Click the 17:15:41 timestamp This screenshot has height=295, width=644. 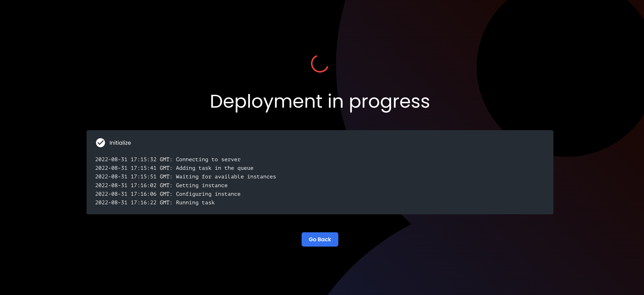point(143,168)
